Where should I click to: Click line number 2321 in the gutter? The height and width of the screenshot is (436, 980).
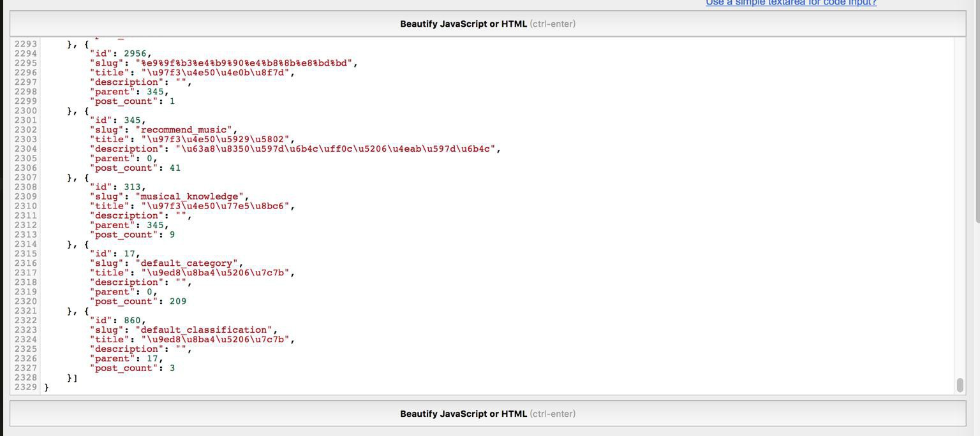26,311
